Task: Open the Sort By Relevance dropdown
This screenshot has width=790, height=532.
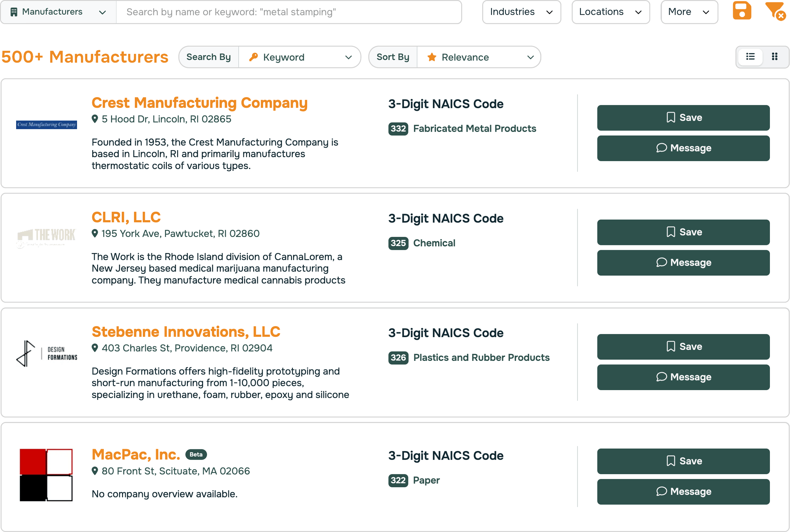Action: coord(479,57)
